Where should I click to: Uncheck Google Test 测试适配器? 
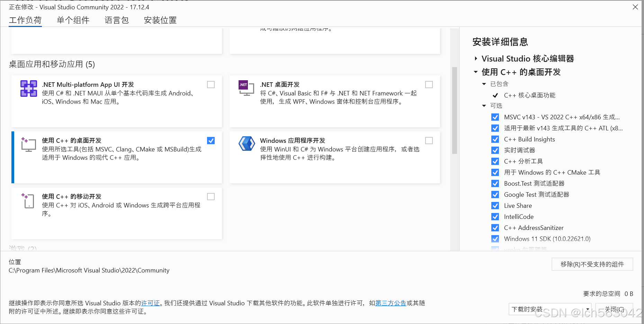(495, 195)
